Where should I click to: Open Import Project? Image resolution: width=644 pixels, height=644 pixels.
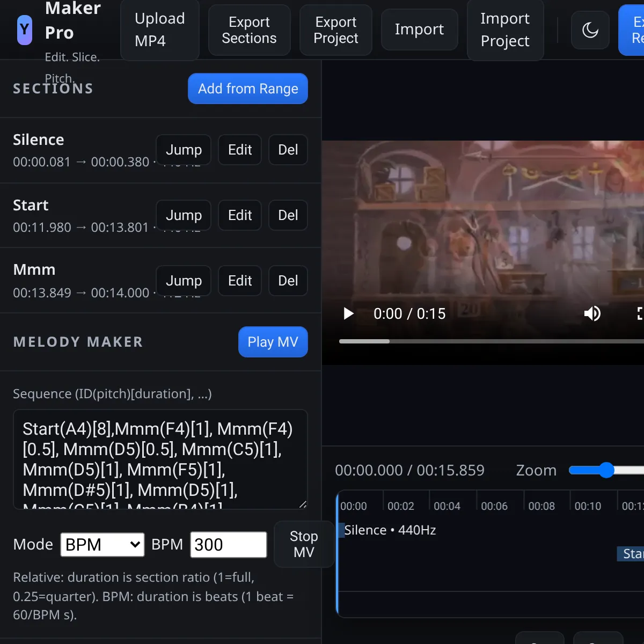505,30
